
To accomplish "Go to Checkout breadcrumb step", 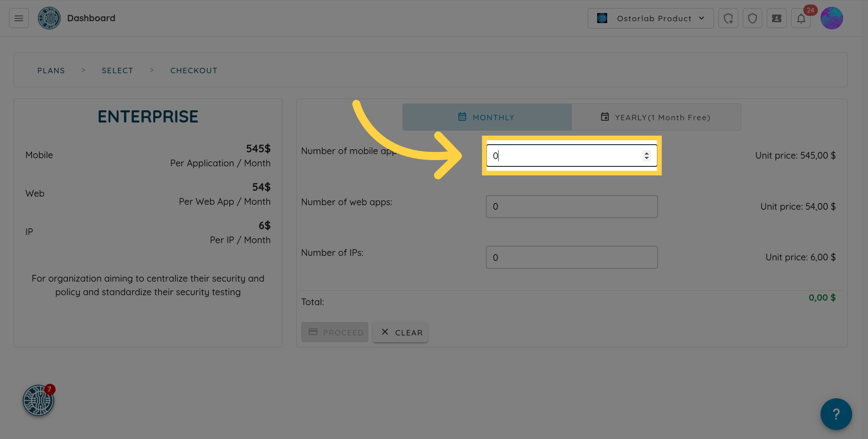I will click(x=194, y=71).
